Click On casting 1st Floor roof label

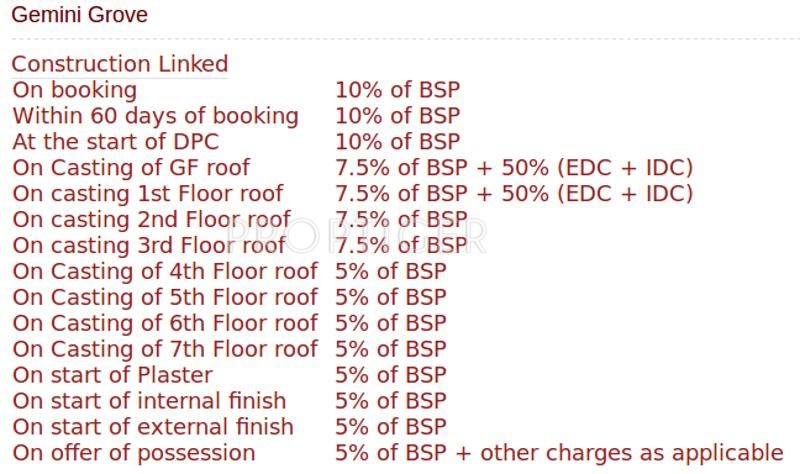pyautogui.click(x=148, y=194)
